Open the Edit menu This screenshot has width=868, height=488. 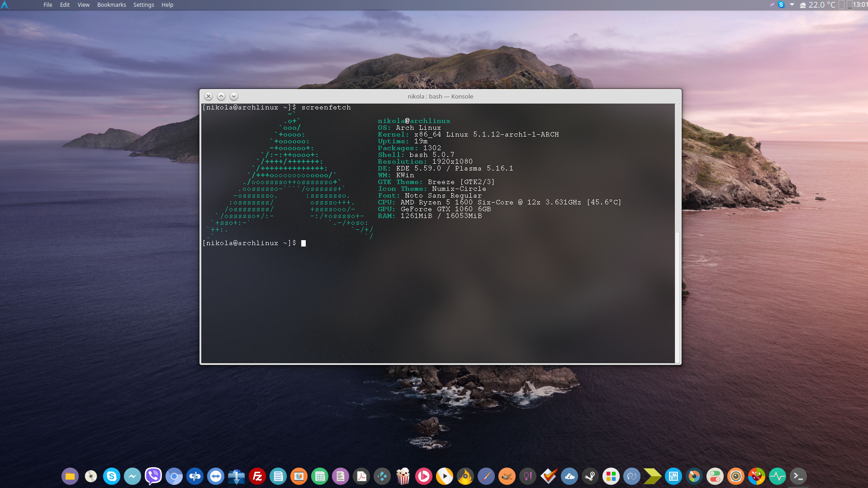click(65, 5)
